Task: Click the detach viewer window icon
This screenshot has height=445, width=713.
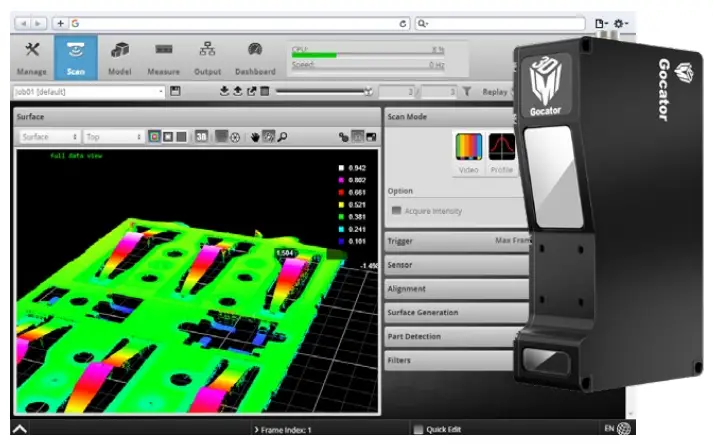Action: 372,137
